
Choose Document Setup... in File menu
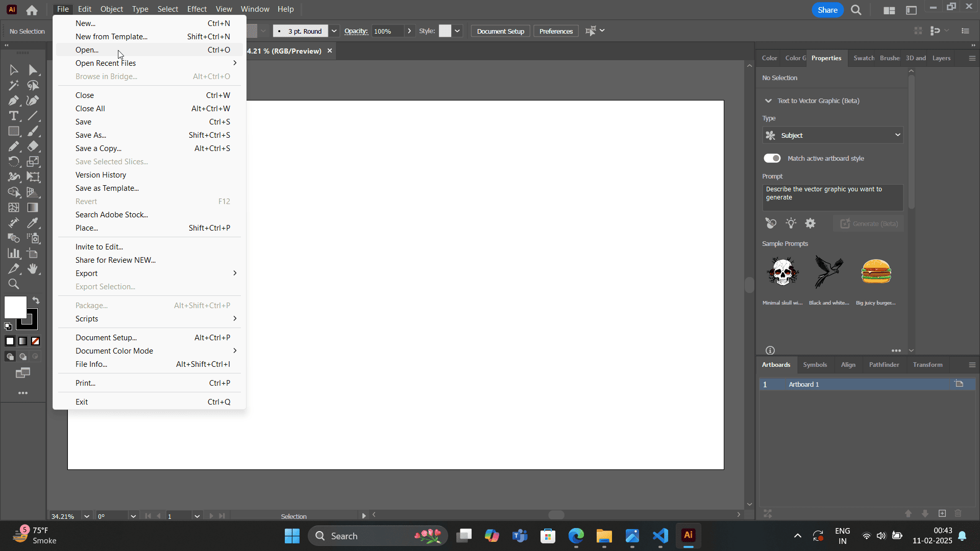149,338
